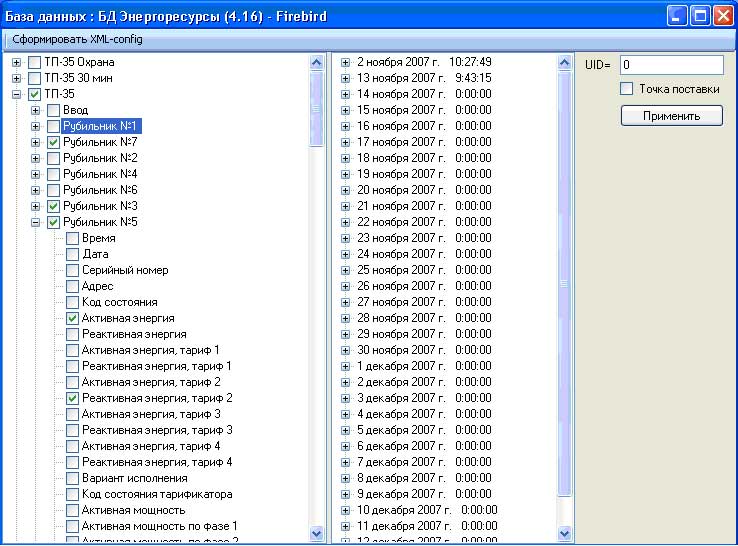Screen dimensions: 738x546
Task: Click the left tree scrollbar thumb
Action: 317,108
